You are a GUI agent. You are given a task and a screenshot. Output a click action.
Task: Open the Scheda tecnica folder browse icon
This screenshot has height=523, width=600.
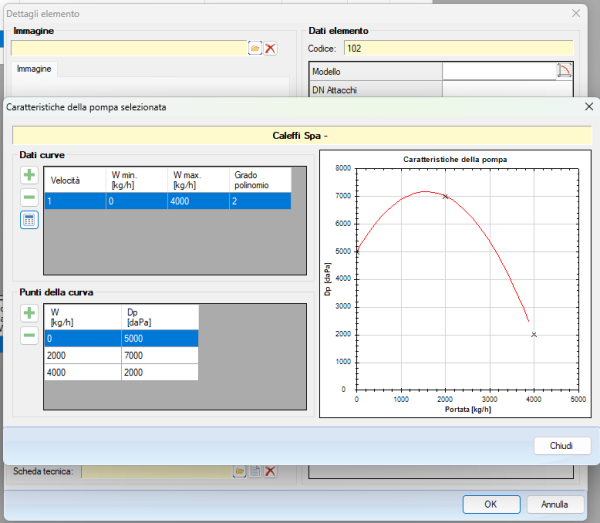240,471
